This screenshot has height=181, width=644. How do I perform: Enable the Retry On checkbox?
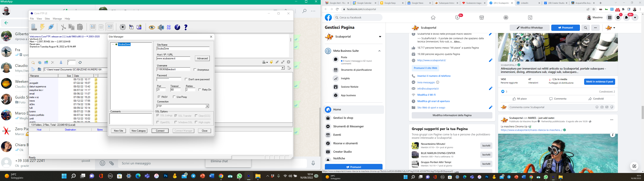coord(200,89)
